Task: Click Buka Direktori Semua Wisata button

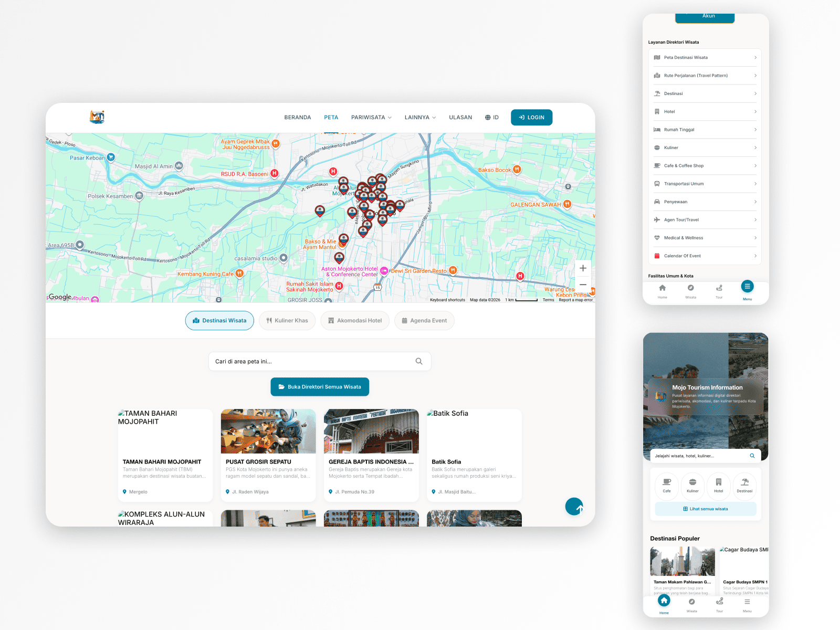Action: click(320, 387)
